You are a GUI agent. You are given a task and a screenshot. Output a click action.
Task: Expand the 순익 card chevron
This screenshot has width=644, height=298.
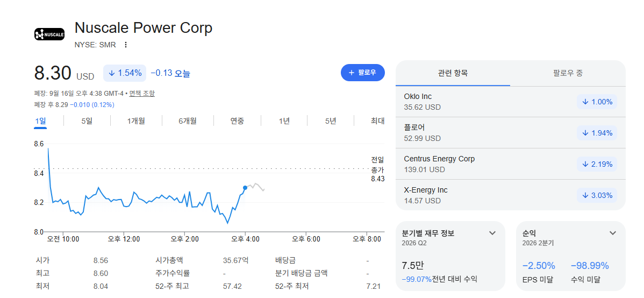(613, 233)
